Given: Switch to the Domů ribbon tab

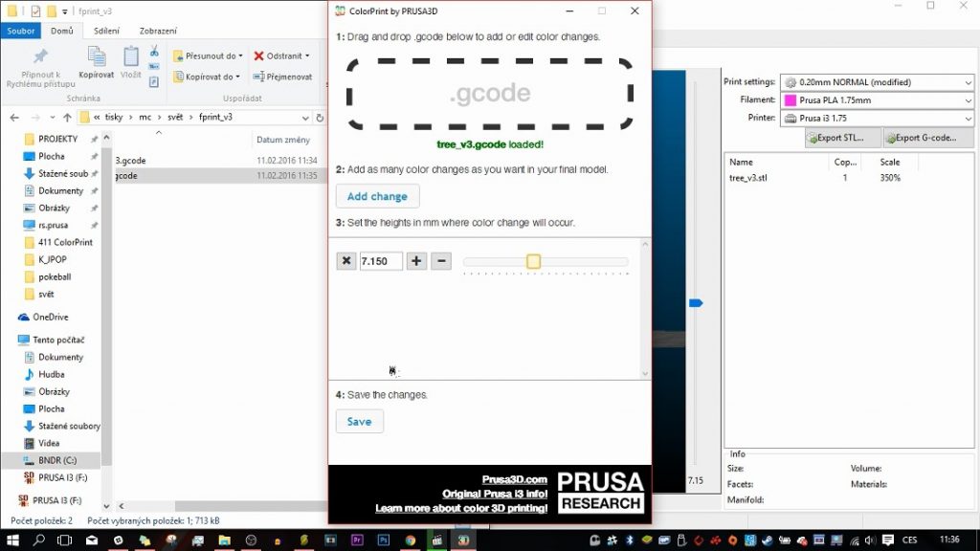Looking at the screenshot, I should coord(62,31).
